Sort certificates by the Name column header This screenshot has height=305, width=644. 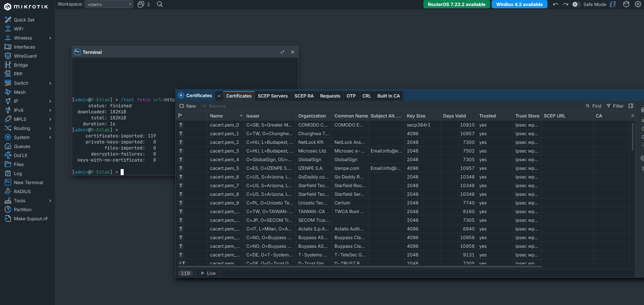225,116
